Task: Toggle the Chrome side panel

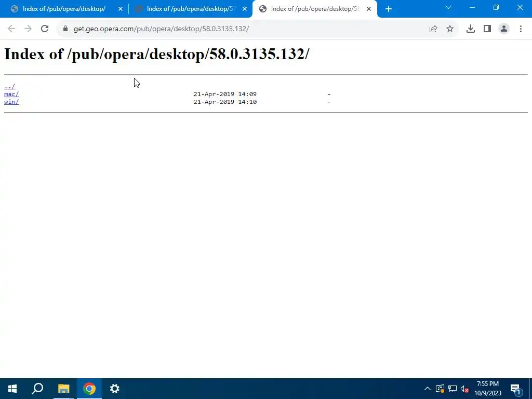Action: tap(487, 29)
